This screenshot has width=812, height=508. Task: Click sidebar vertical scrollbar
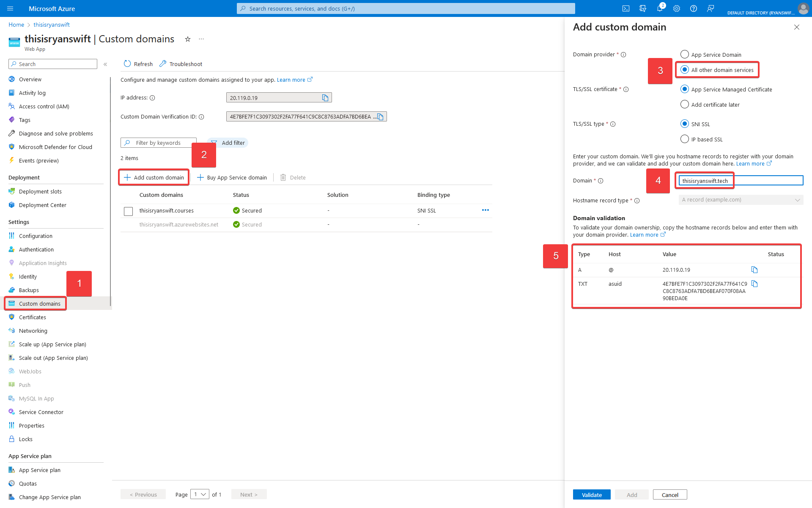[110, 190]
